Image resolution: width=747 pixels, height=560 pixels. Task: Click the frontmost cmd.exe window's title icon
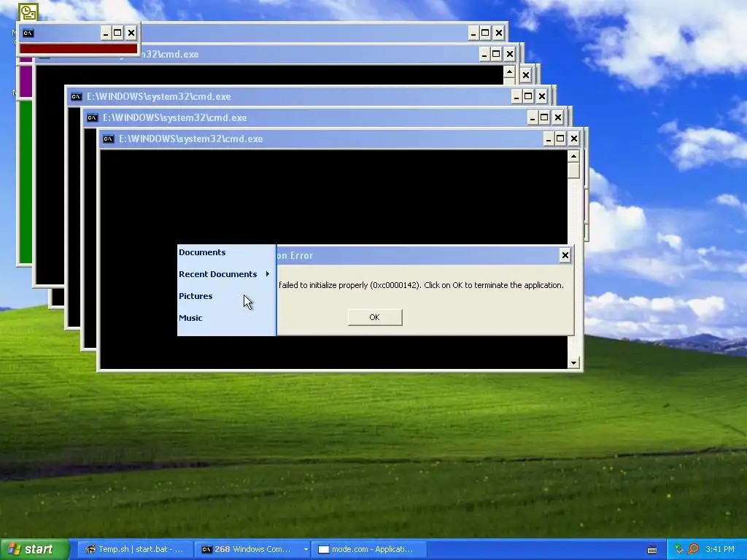109,139
